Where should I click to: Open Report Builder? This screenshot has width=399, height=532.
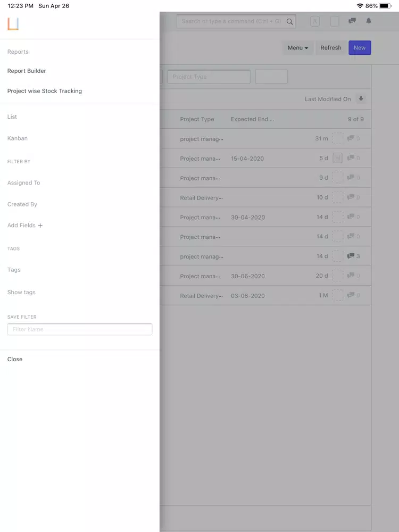click(27, 71)
